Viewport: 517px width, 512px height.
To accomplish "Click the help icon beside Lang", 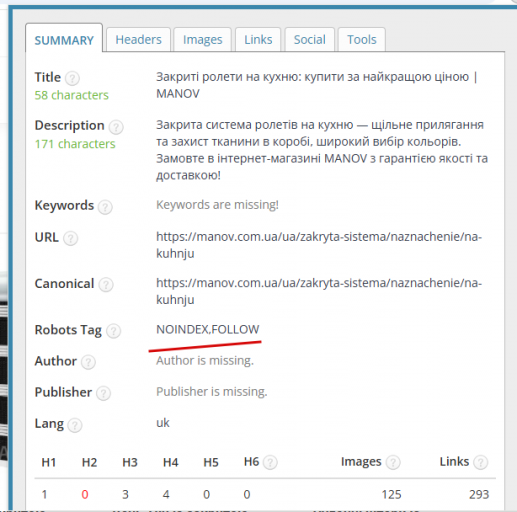I will click(75, 425).
